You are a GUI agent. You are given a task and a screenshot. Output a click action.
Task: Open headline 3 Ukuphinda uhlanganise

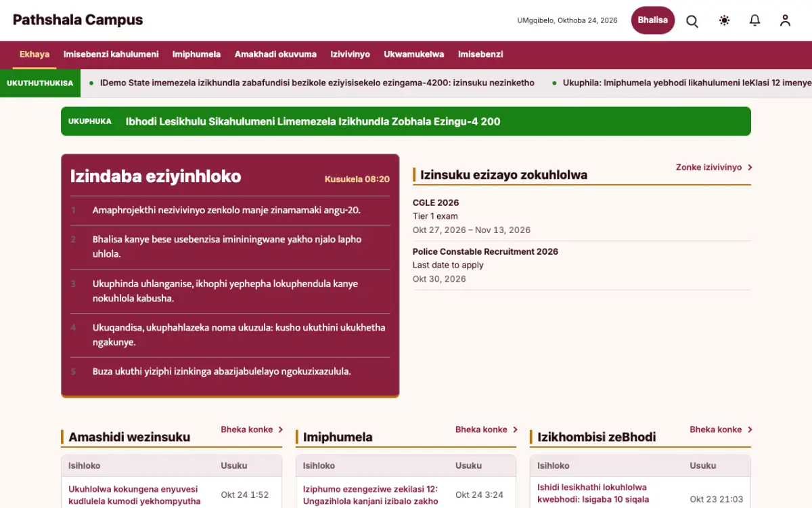pos(225,291)
